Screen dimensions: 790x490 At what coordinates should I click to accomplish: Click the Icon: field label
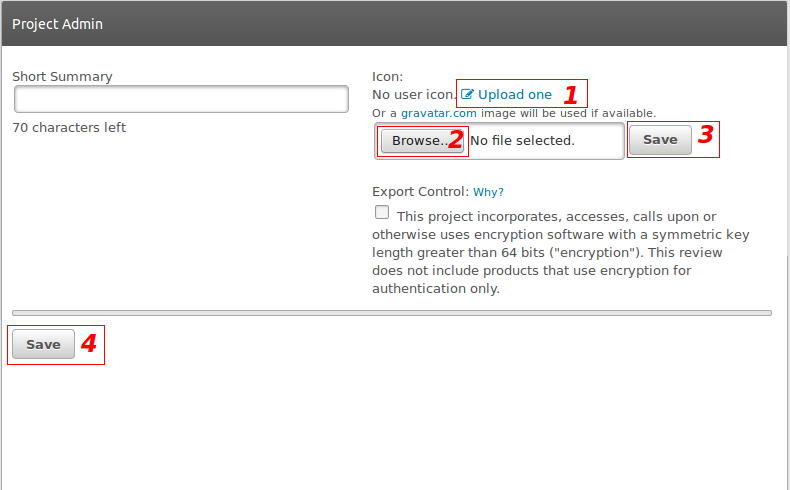387,76
